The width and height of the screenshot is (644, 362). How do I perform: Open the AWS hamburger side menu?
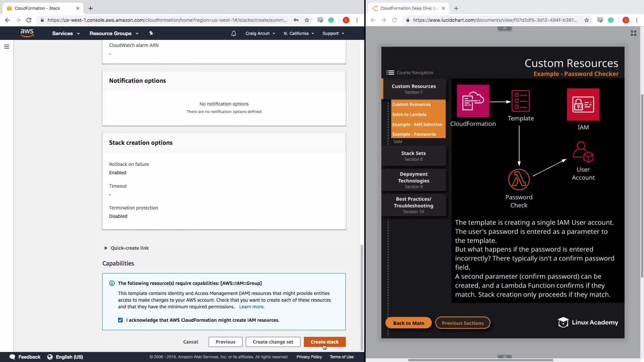tap(7, 47)
